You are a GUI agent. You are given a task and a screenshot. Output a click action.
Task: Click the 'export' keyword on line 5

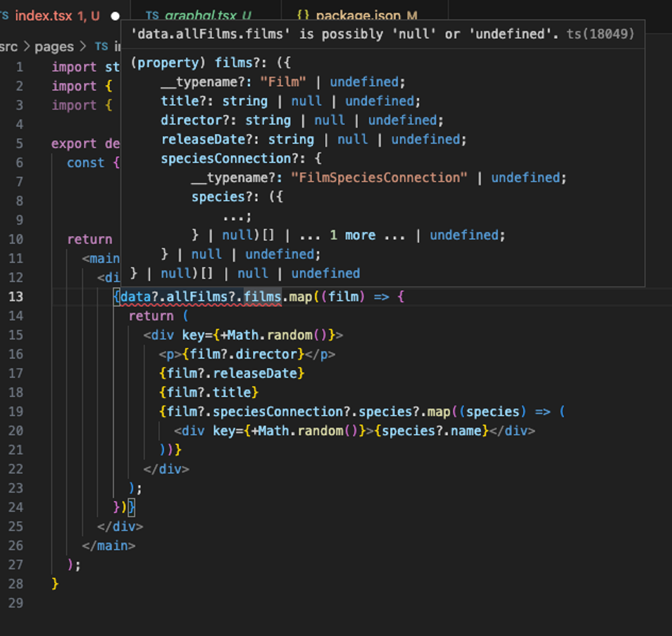click(x=74, y=144)
